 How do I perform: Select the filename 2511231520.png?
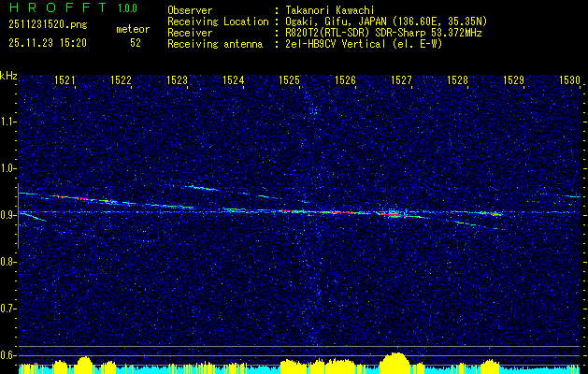point(48,25)
